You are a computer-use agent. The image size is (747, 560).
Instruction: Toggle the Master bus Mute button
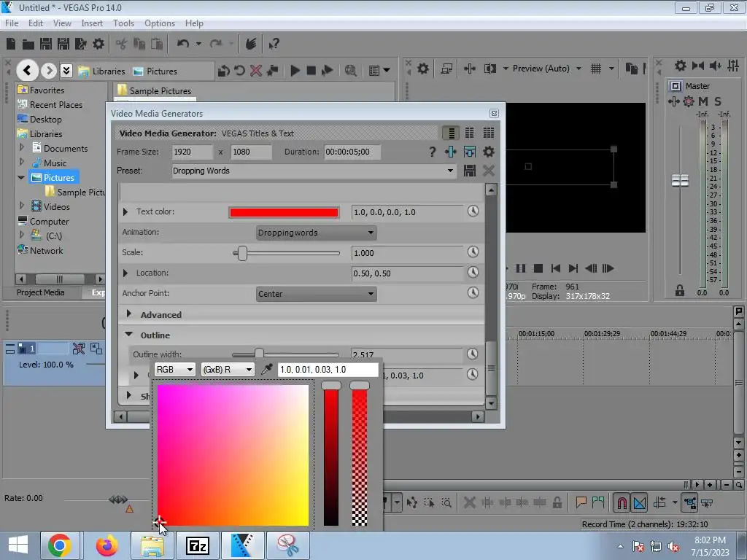click(703, 101)
